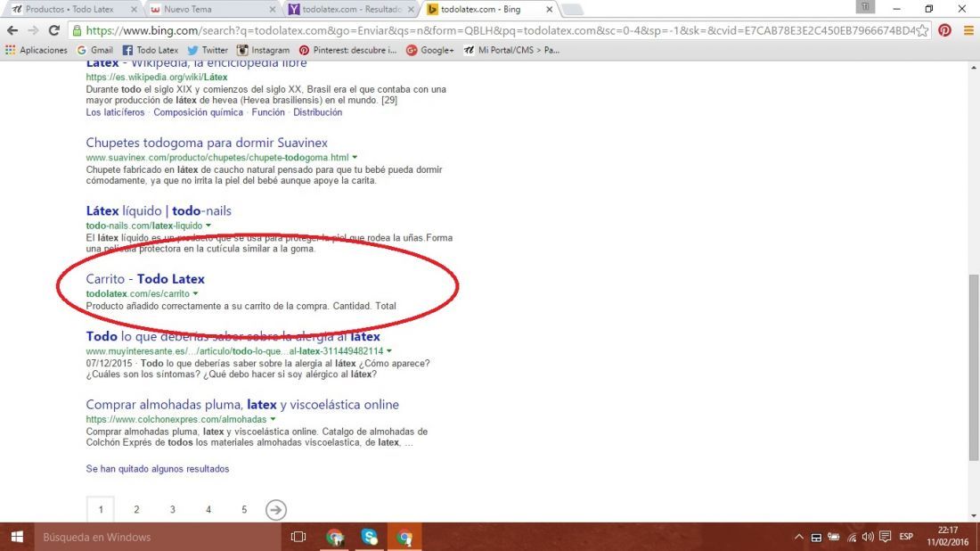
Task: Go to results page 4
Action: pos(208,510)
